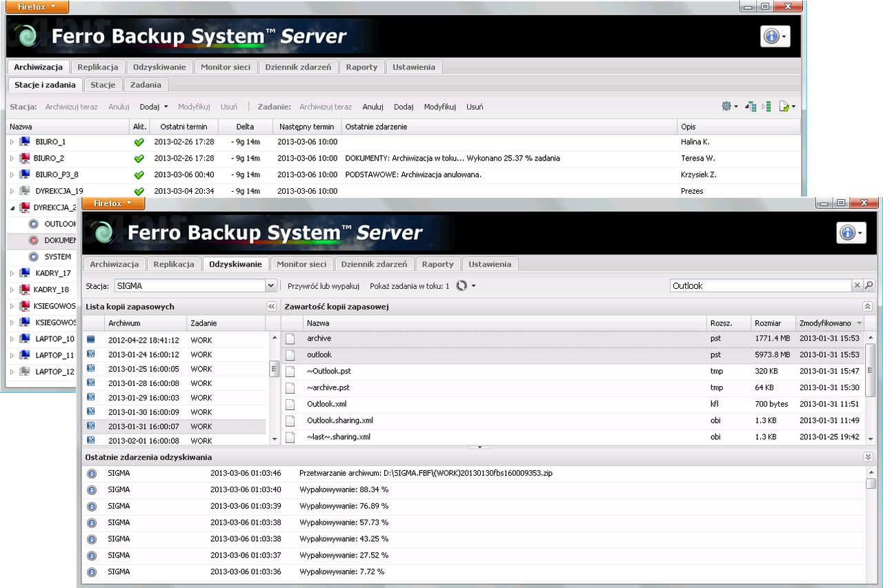Click the info icon for Wypakowywanie: 7.72 % event
This screenshot has width=883, height=588.
[91, 572]
